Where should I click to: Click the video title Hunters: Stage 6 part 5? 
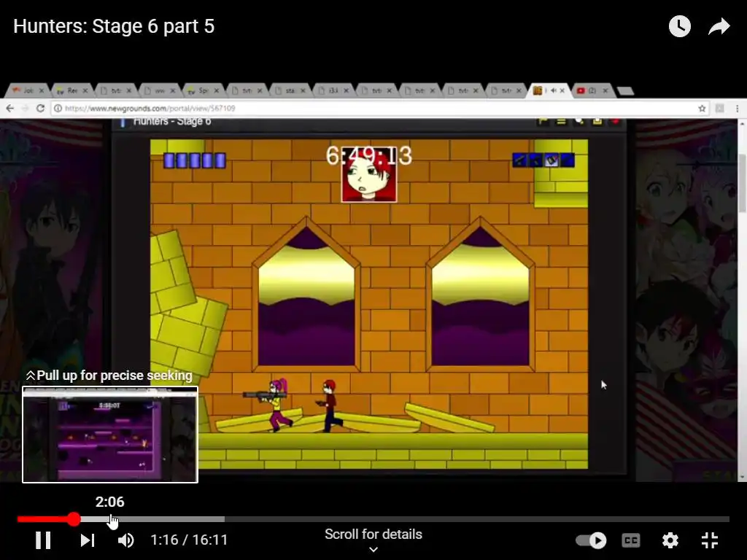click(114, 26)
